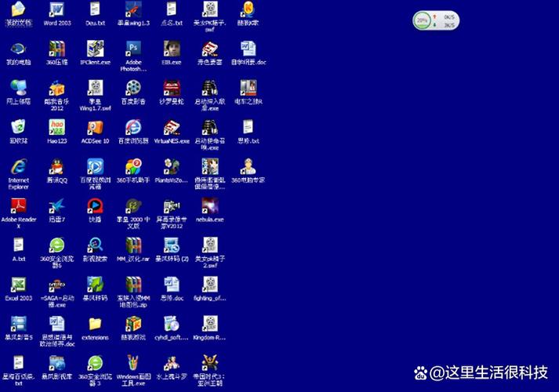559x392 pixels.
Task: Select the 百度浏览器 browser icon
Action: 133,128
